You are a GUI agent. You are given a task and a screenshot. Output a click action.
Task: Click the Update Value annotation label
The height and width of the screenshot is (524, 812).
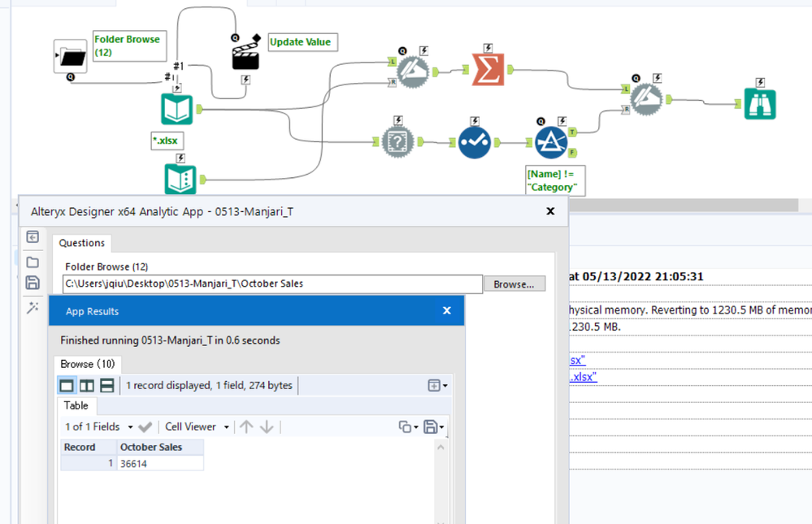click(x=303, y=42)
